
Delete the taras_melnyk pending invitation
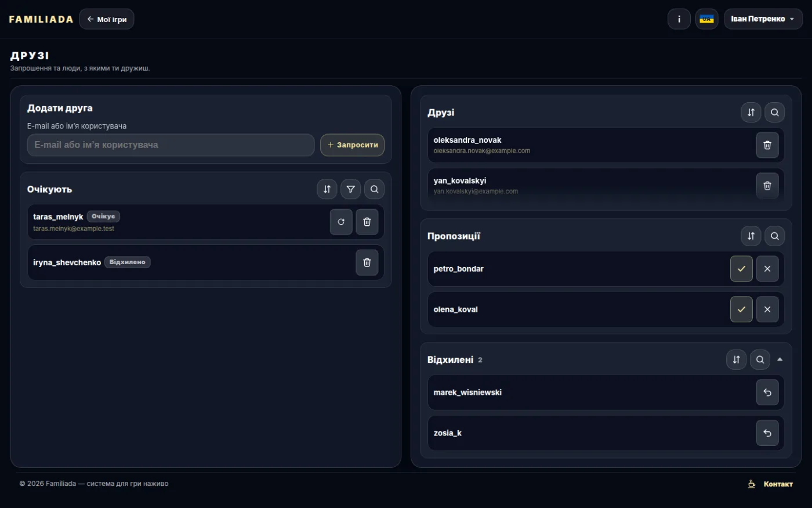(x=367, y=222)
